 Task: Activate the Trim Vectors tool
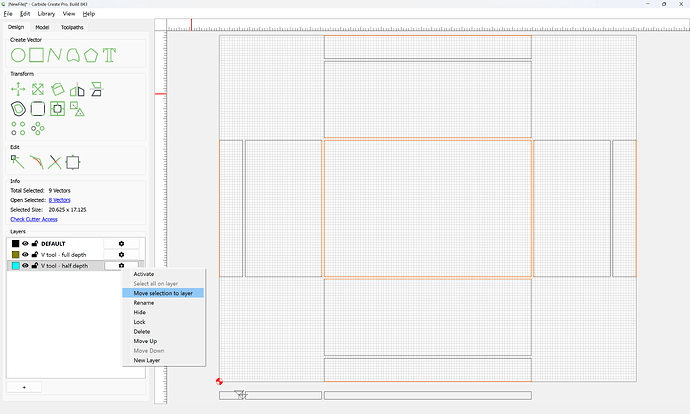pos(55,162)
